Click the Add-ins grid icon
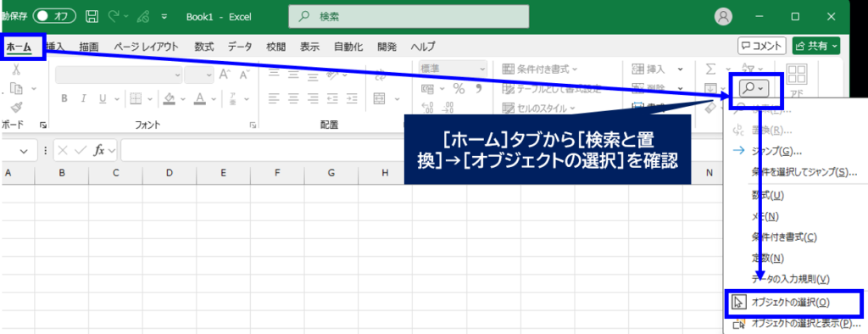Viewport: 868px width, 334px height. 796,75
